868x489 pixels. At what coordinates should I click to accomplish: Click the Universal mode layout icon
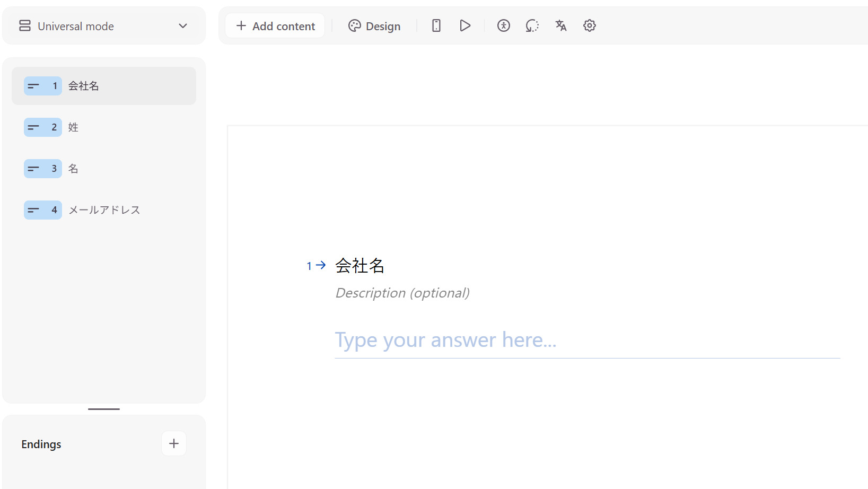coord(25,26)
